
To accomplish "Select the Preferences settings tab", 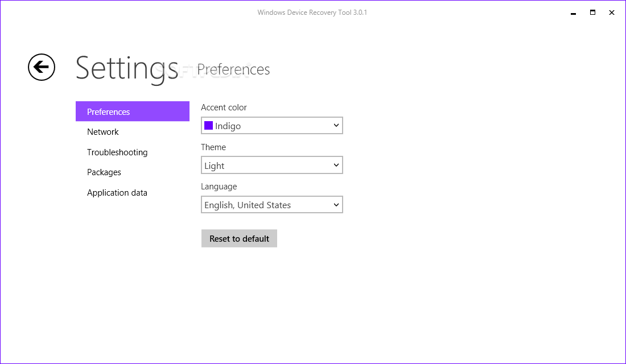I will coord(133,111).
